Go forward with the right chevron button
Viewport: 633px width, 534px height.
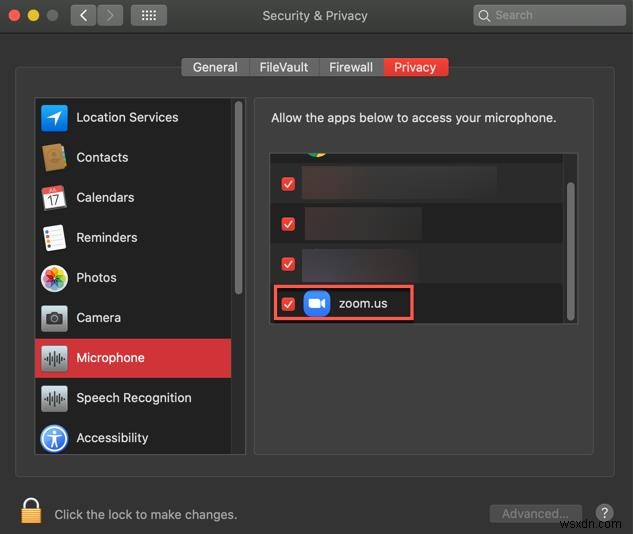click(x=110, y=16)
